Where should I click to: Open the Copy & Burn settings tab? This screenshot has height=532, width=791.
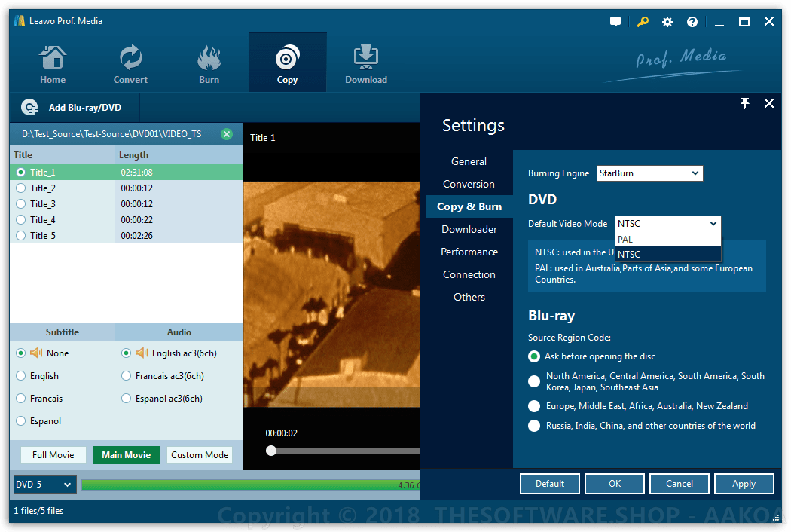coord(469,207)
